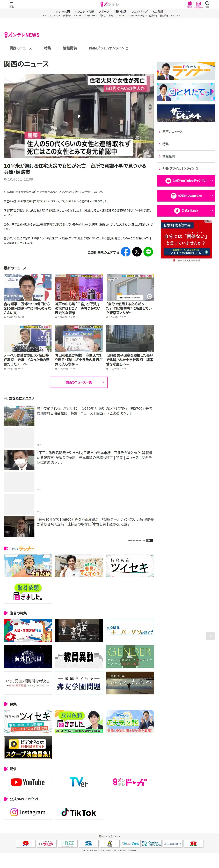Click the HAZZ group logo in footer
The height and width of the screenshot is (868, 219).
click(67, 844)
